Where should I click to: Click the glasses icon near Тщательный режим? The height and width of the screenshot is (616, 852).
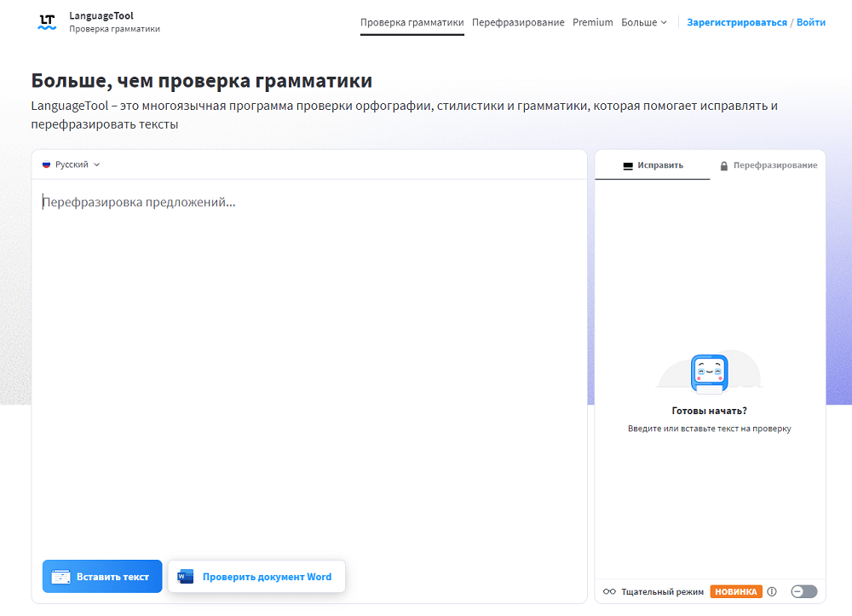(609, 590)
